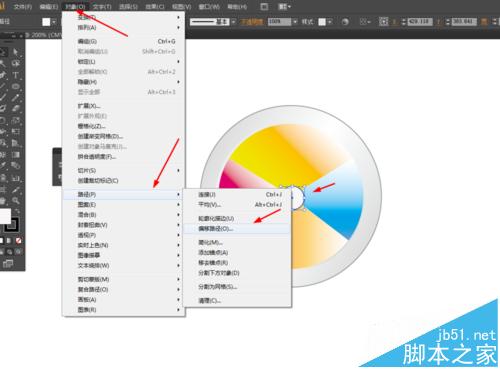Open the 基本 brush definition dropdown
Screen dimensions: 500x369
coord(233,22)
